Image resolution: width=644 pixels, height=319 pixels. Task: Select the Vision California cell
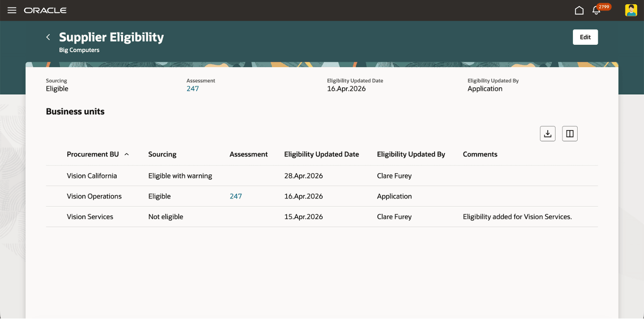(92, 176)
